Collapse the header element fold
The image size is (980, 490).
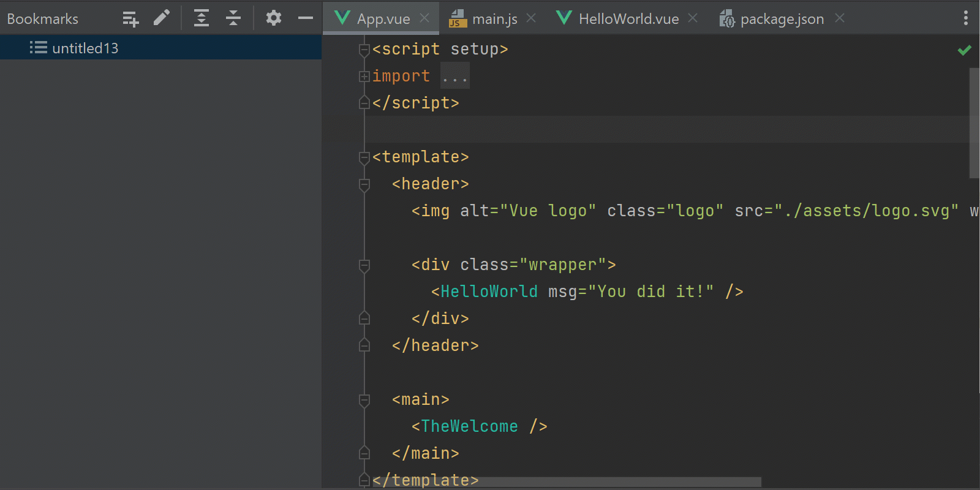[x=364, y=184]
